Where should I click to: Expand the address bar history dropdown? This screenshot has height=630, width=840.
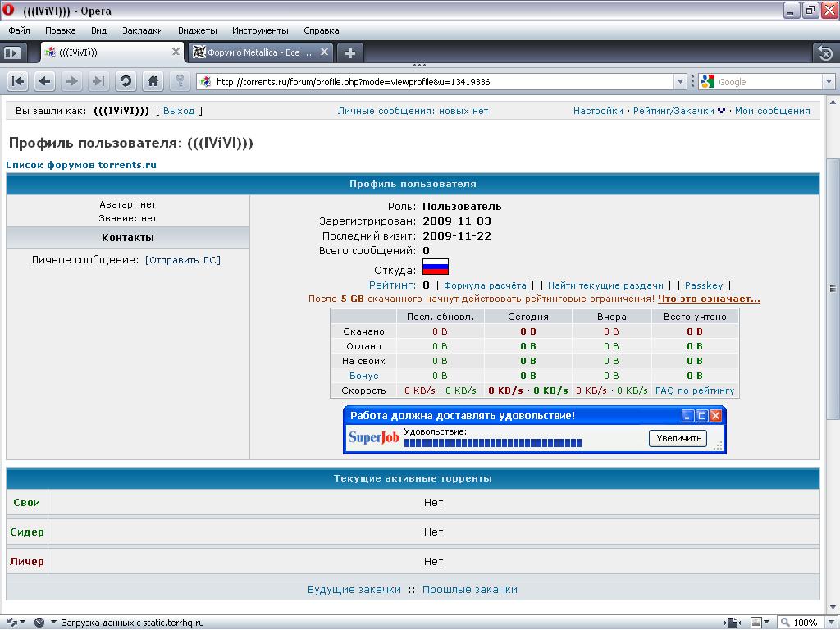click(x=680, y=82)
